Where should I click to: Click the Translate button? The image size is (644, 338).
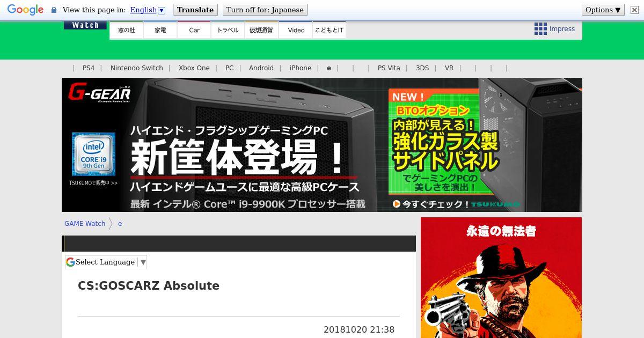pyautogui.click(x=195, y=10)
